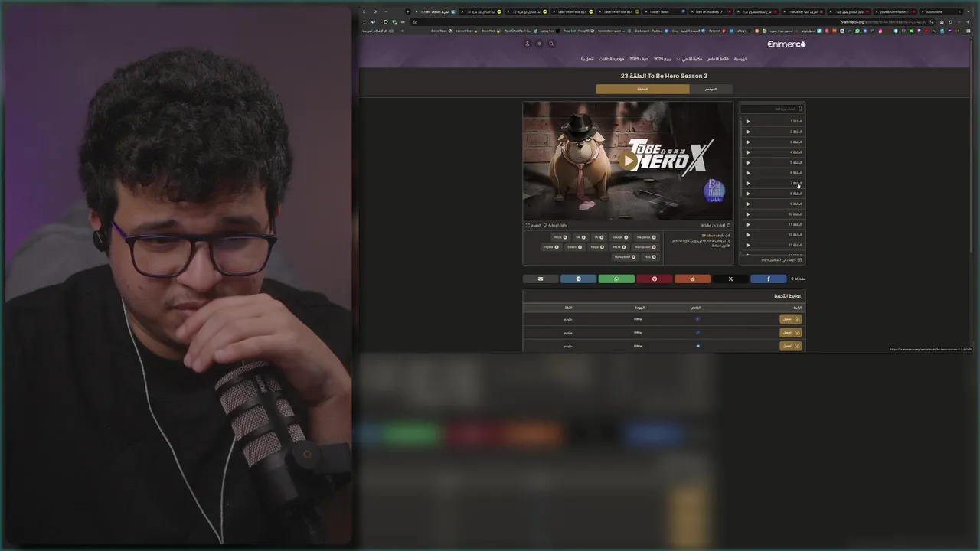Click the episode search field

772,109
